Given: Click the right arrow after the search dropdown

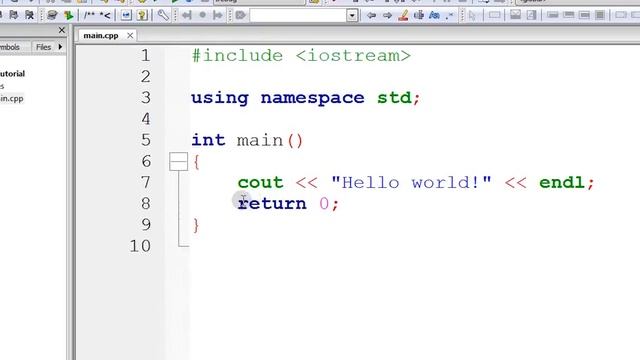Looking at the screenshot, I should pos(387,16).
